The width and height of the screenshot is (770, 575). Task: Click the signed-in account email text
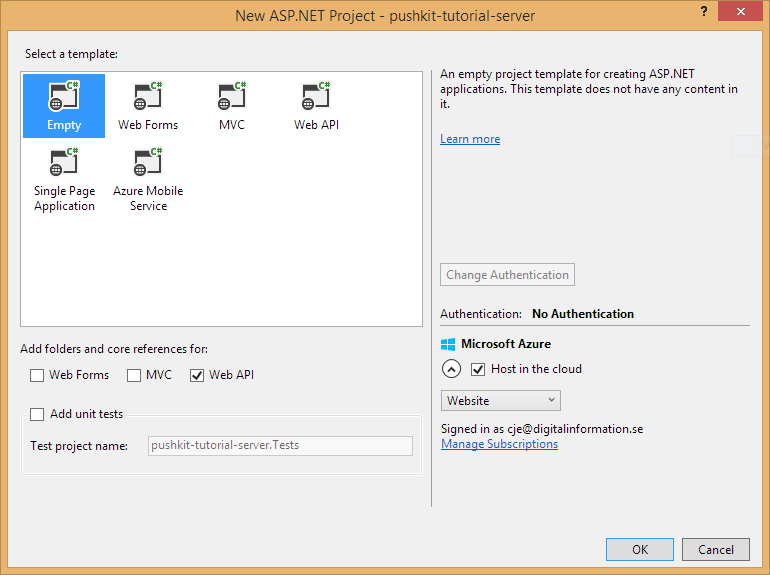(575, 429)
